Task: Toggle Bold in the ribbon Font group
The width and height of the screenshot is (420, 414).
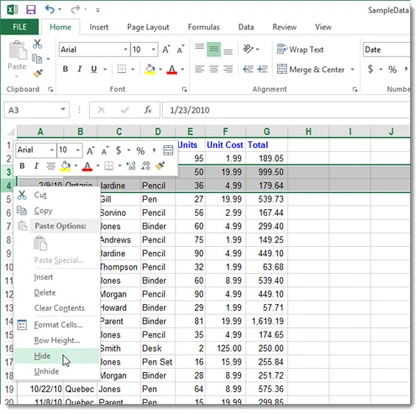Action: (x=65, y=69)
